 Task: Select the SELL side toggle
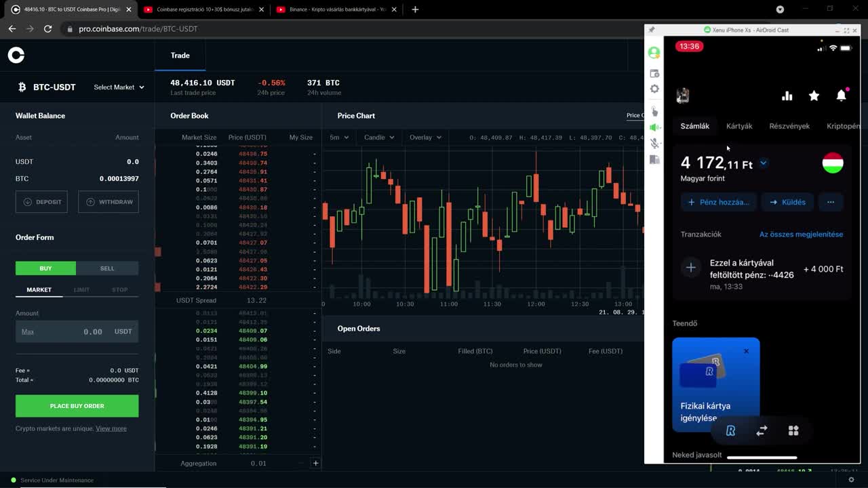click(x=107, y=268)
